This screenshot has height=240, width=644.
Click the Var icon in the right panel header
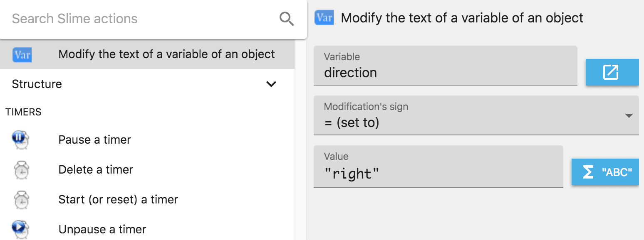point(324,18)
